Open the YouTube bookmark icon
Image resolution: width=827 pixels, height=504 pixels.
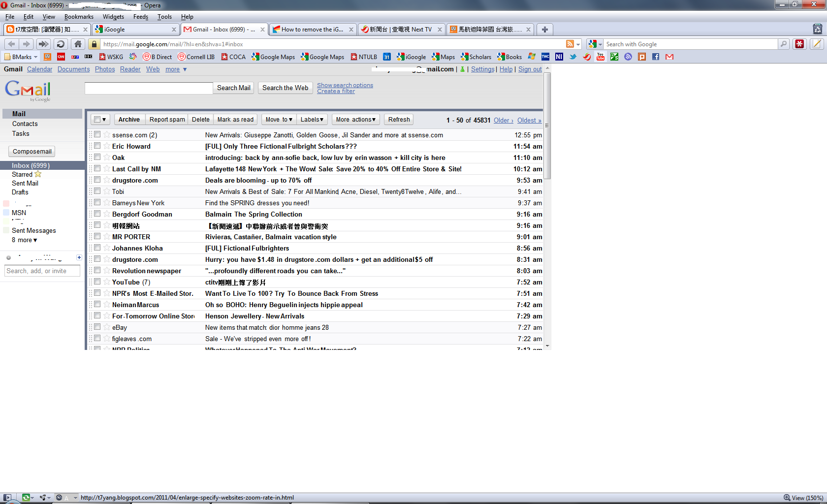click(x=601, y=57)
